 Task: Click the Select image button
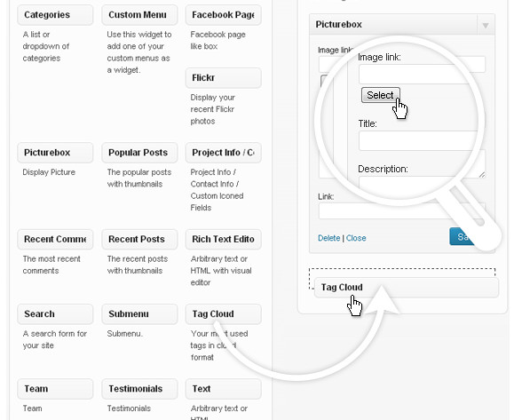[x=381, y=95]
